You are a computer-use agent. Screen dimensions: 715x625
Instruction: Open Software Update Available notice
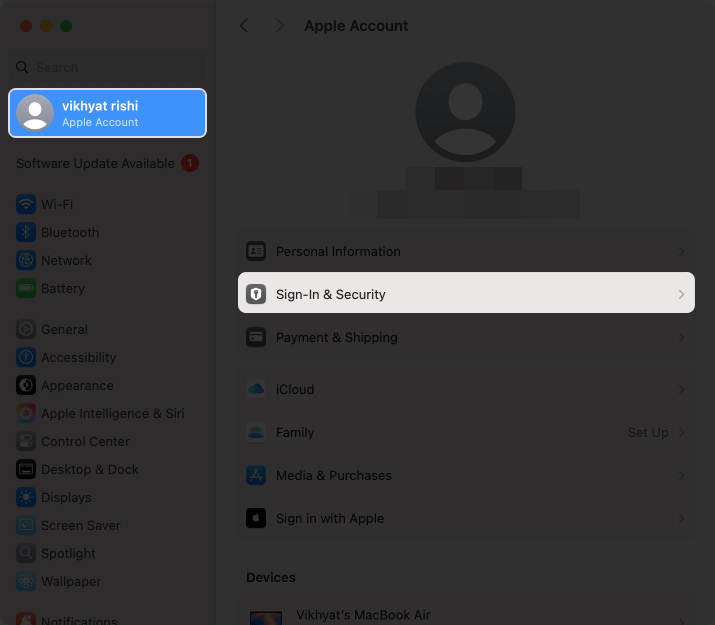pyautogui.click(x=95, y=163)
